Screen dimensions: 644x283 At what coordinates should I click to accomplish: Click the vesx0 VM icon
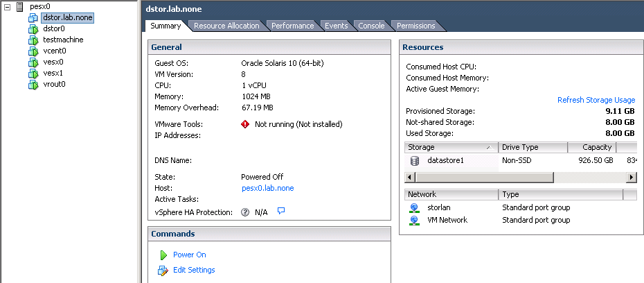tap(33, 62)
